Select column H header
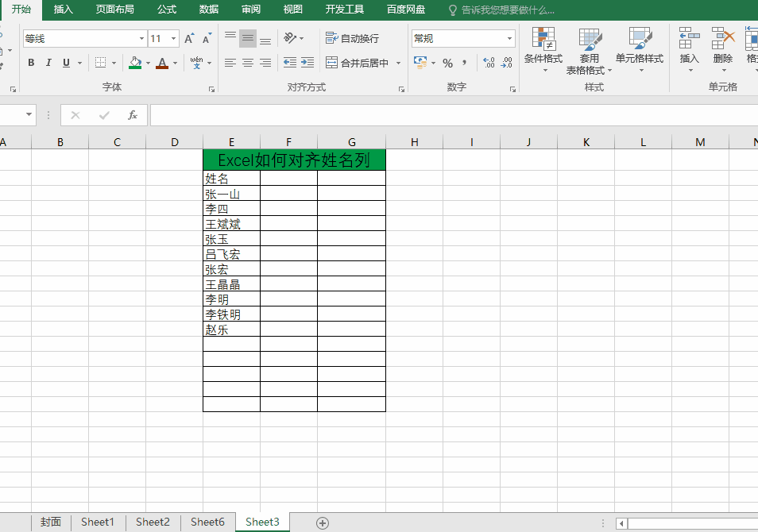 [x=414, y=142]
